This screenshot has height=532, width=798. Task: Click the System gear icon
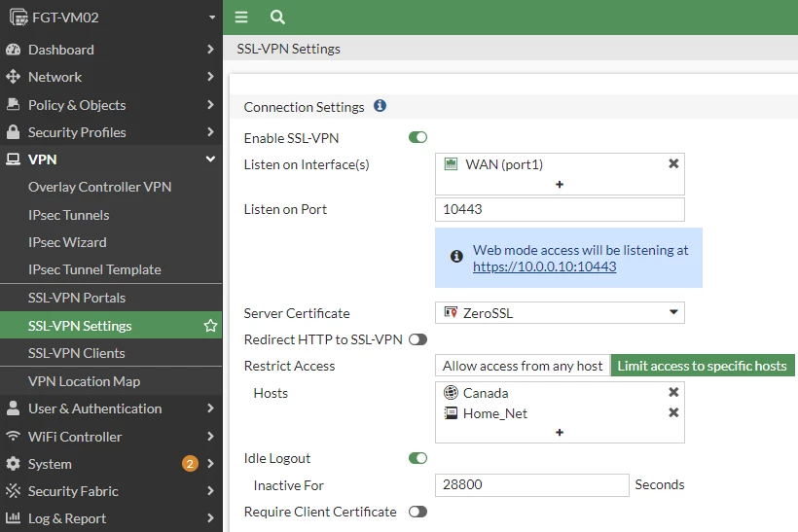(x=14, y=463)
